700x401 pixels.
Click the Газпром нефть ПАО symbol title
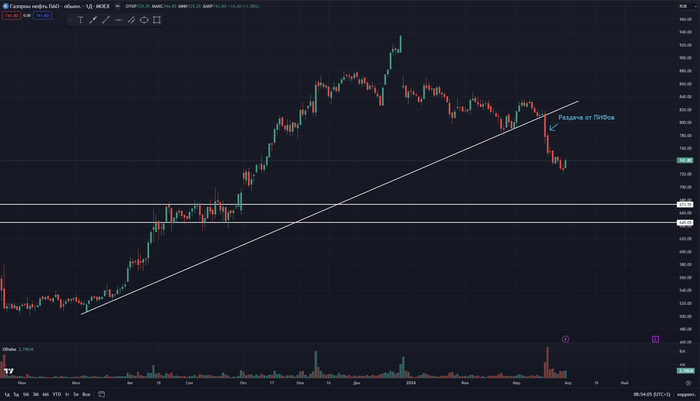click(59, 6)
